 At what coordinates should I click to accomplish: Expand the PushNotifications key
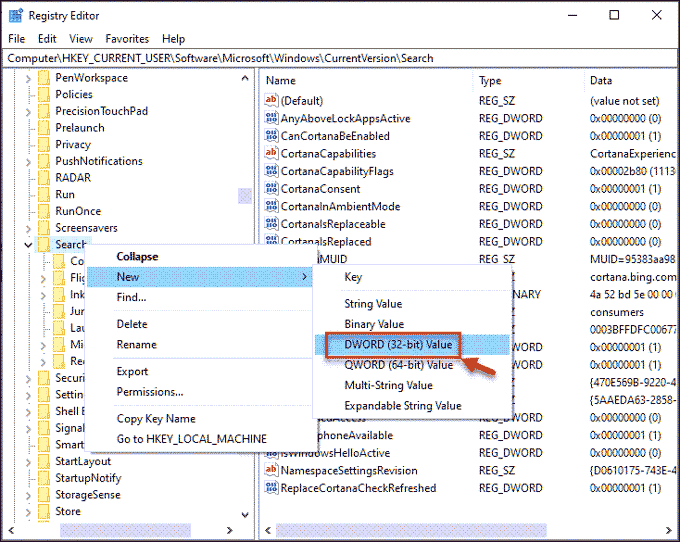click(28, 162)
